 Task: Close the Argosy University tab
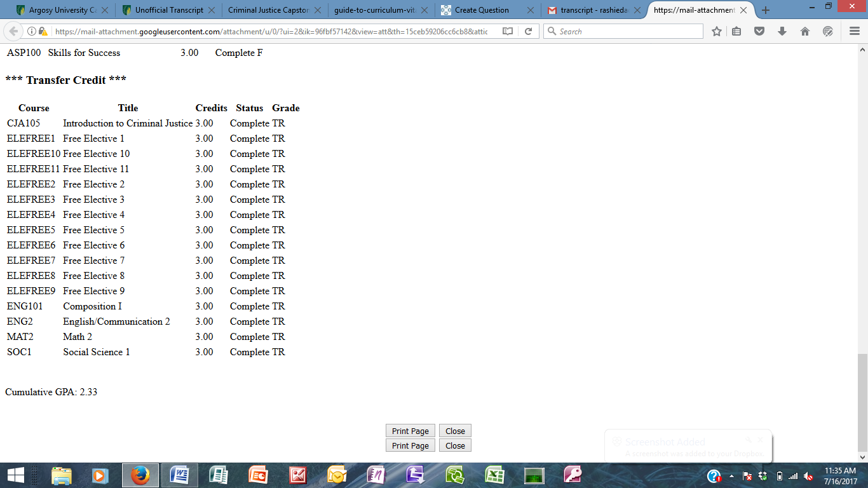click(x=105, y=10)
